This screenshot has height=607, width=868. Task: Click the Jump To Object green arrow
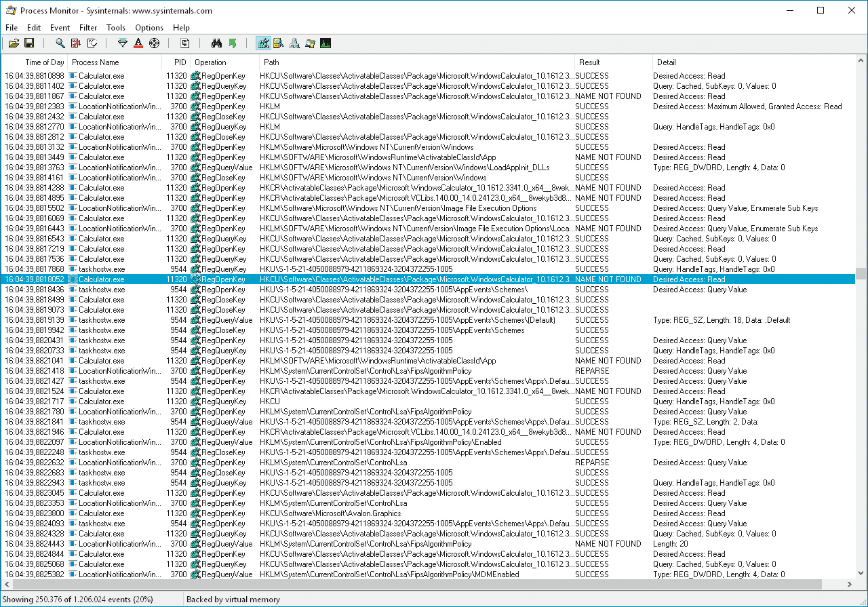[x=233, y=43]
